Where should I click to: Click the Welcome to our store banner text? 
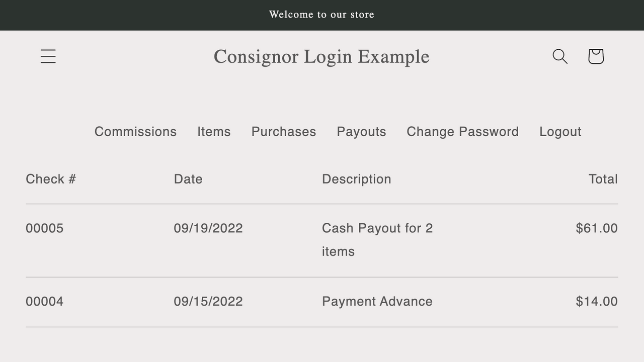pos(321,15)
